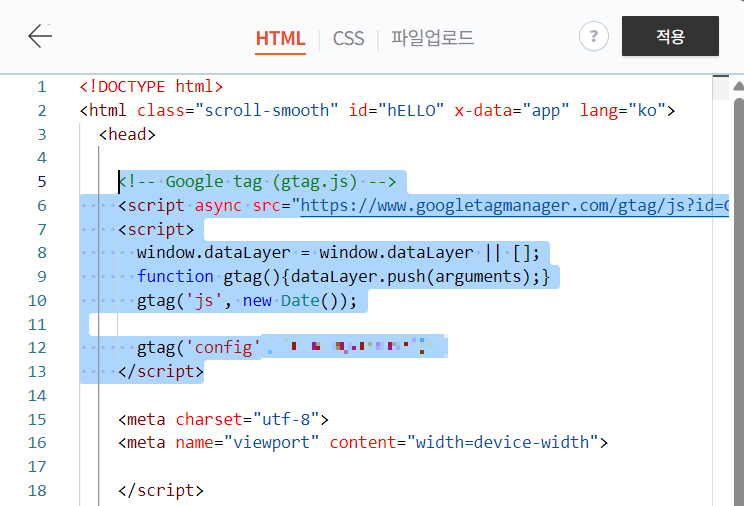This screenshot has height=506, width=744.
Task: Click the scrollbar up arrow
Action: click(x=738, y=86)
